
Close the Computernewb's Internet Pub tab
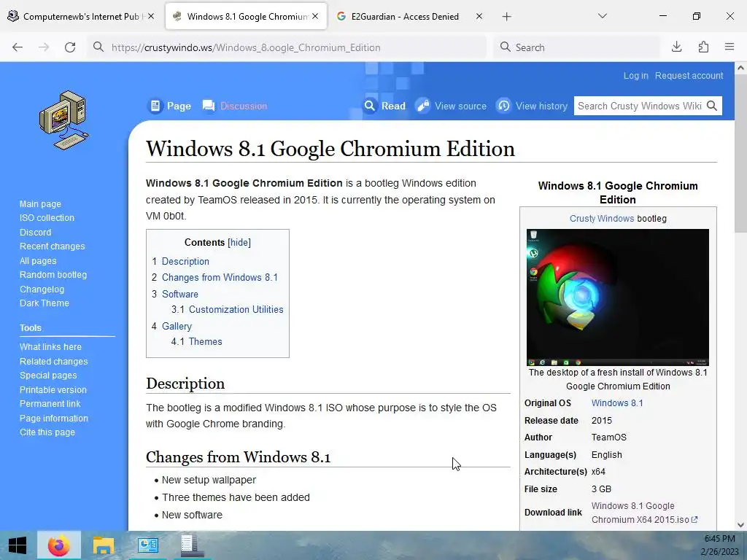click(x=151, y=16)
